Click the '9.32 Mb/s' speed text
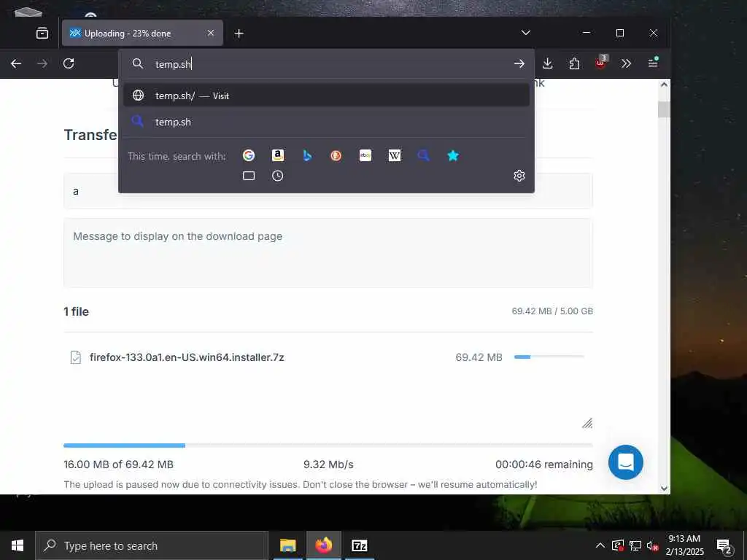 pyautogui.click(x=328, y=464)
